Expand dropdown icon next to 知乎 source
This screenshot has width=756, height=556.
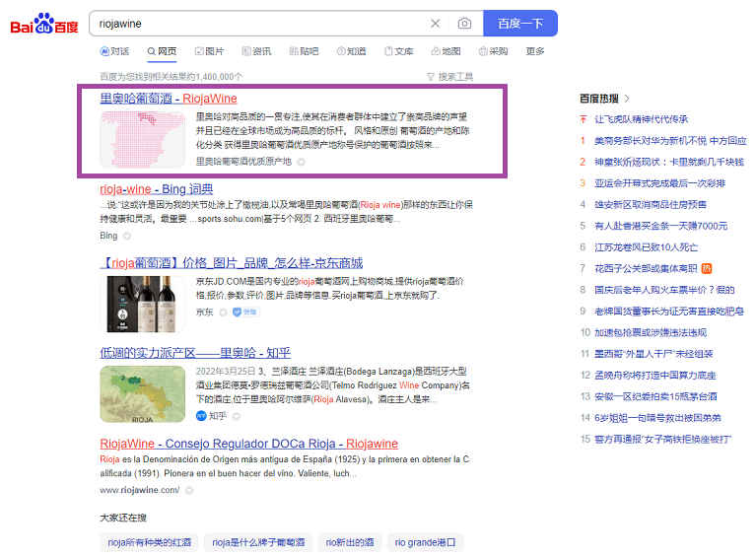pos(237,416)
